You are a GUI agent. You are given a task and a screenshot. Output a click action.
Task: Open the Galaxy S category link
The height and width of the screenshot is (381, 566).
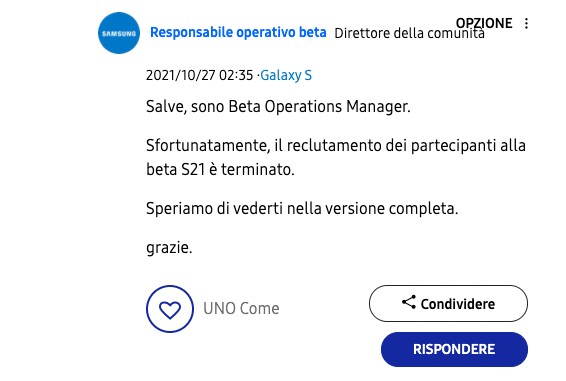pyautogui.click(x=286, y=75)
